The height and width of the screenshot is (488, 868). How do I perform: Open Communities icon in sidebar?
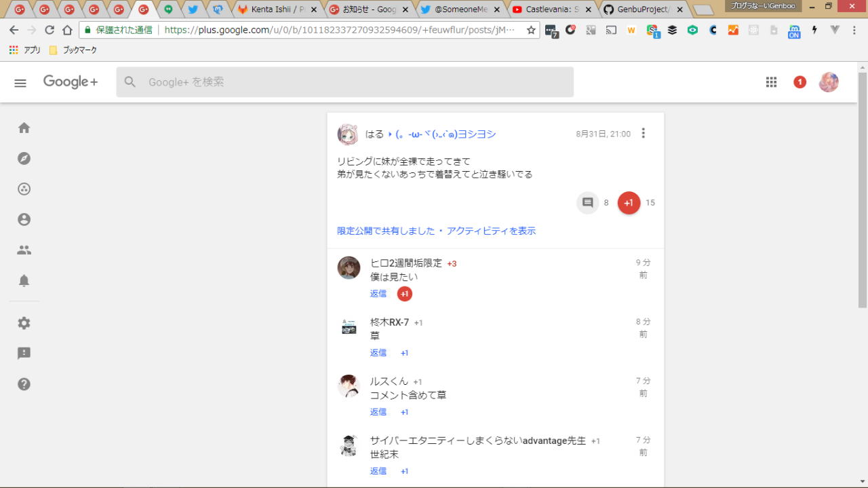tap(24, 189)
